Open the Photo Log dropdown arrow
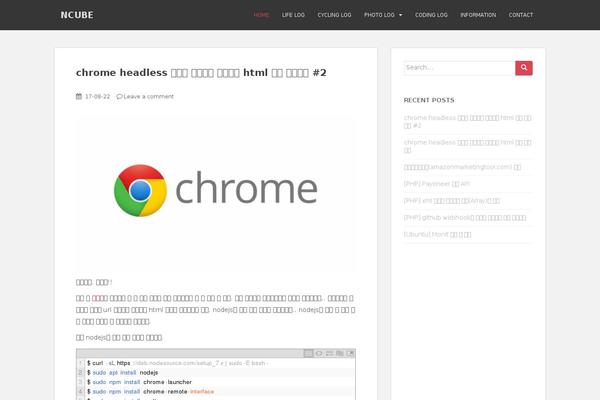 pyautogui.click(x=401, y=15)
